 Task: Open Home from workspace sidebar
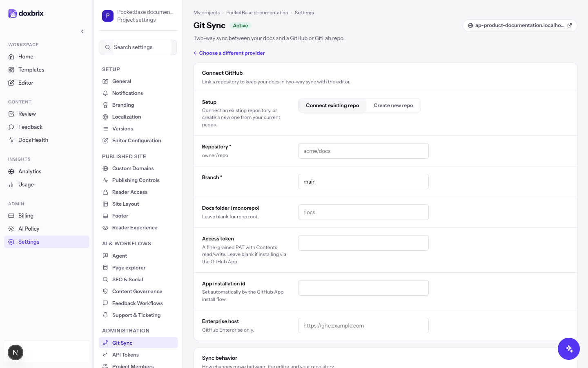click(x=47, y=56)
